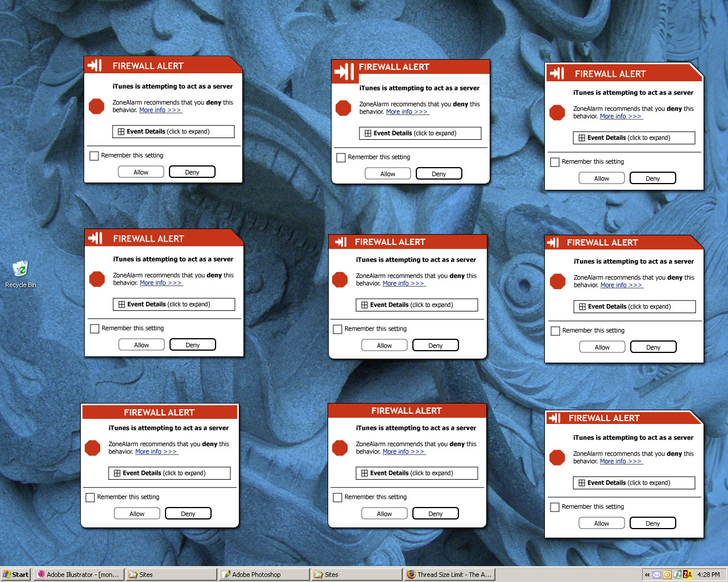Open More info link in top-left alert
This screenshot has height=582, width=728.
(160, 110)
